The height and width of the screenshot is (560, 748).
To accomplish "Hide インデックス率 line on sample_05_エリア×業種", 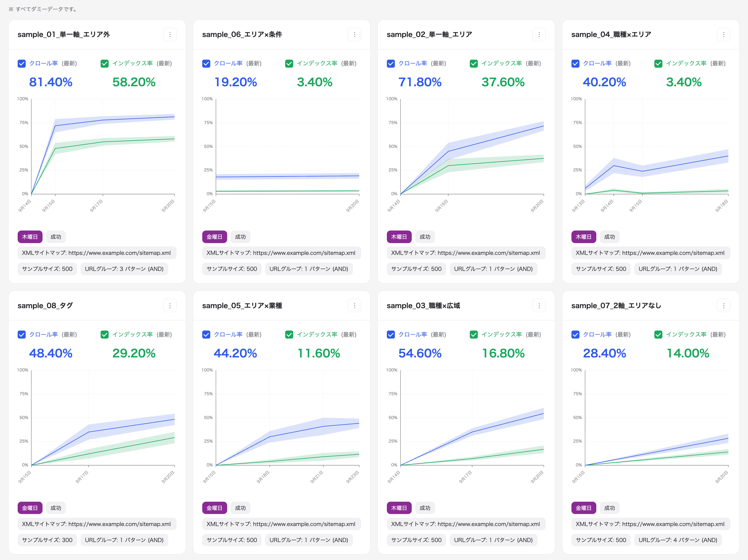I will [289, 335].
